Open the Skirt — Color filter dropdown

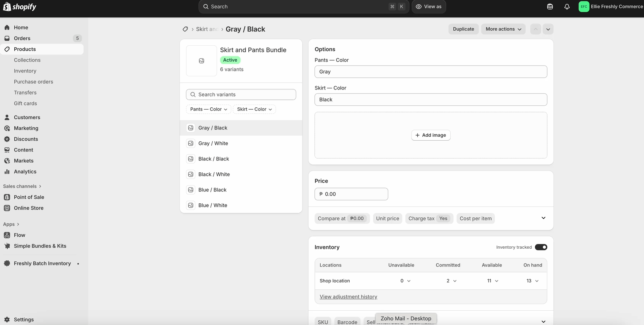pyautogui.click(x=255, y=109)
